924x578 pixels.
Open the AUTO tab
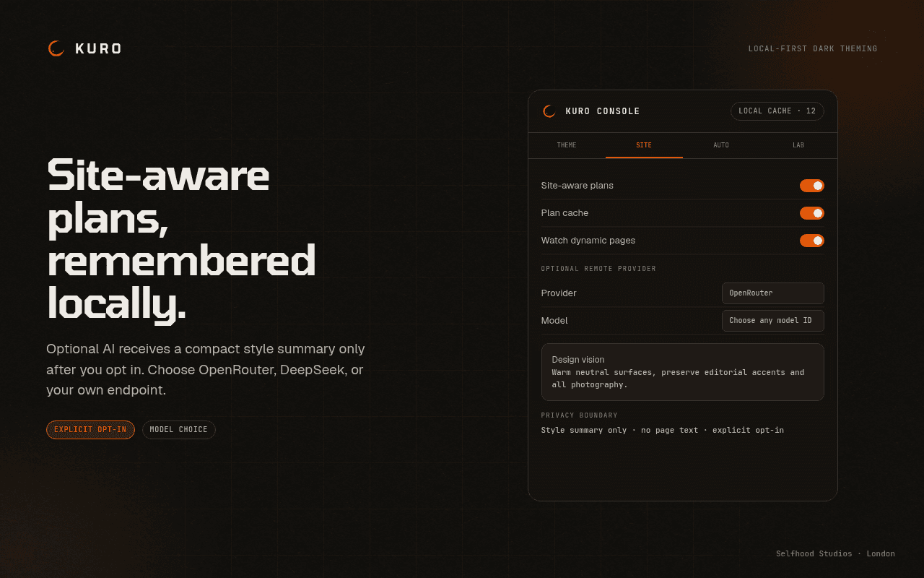point(721,145)
